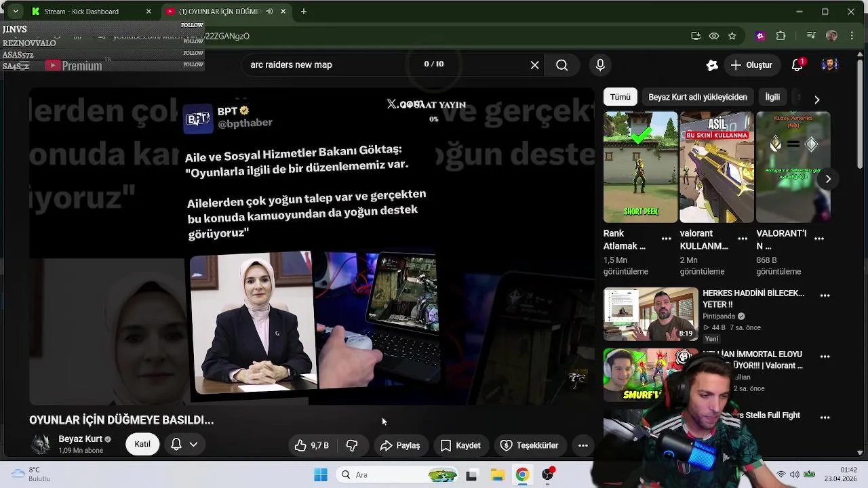
Task: Clear the YouTube search query
Action: point(534,65)
